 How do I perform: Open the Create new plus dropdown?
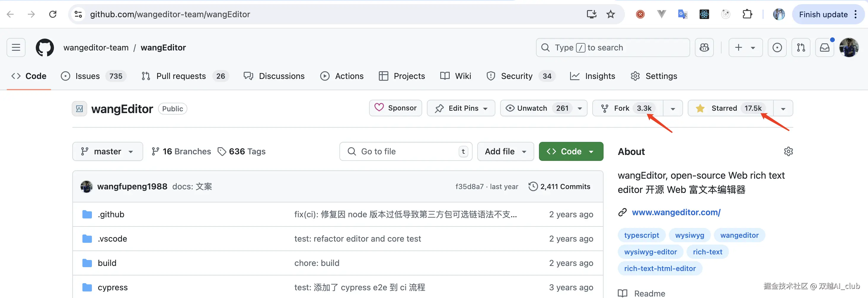point(746,47)
